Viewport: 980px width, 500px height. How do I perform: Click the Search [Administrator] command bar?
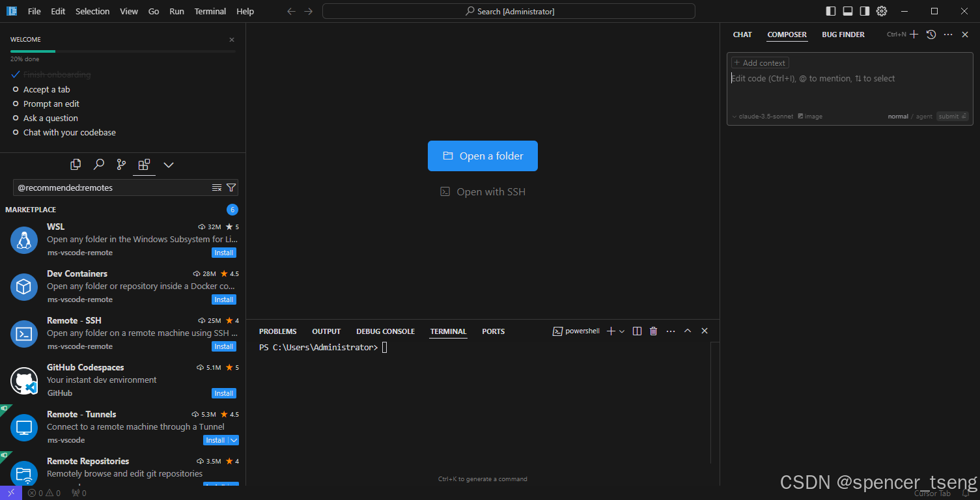(509, 12)
